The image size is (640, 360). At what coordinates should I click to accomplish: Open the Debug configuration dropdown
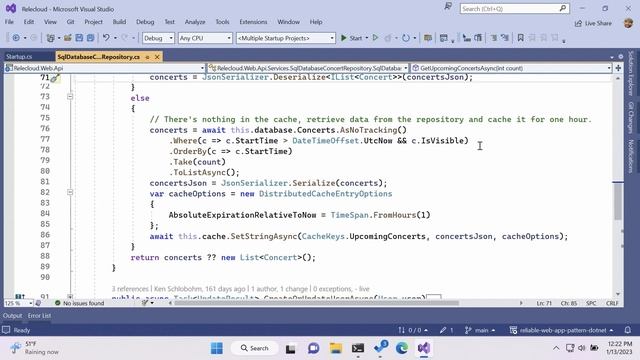click(x=158, y=38)
